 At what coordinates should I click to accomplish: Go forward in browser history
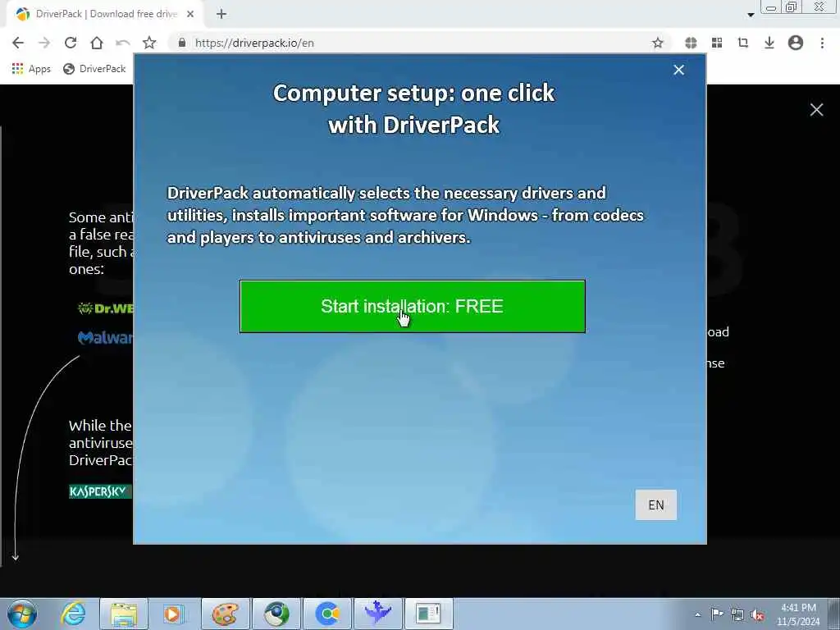pyautogui.click(x=44, y=43)
